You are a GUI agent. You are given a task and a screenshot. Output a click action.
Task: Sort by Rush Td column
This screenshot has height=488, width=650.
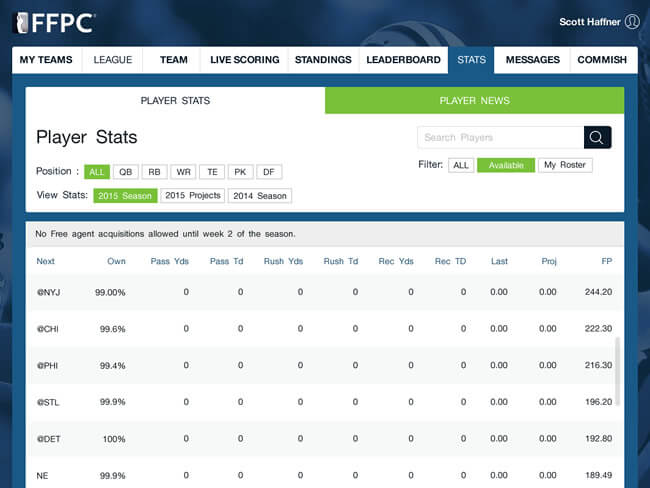(341, 261)
